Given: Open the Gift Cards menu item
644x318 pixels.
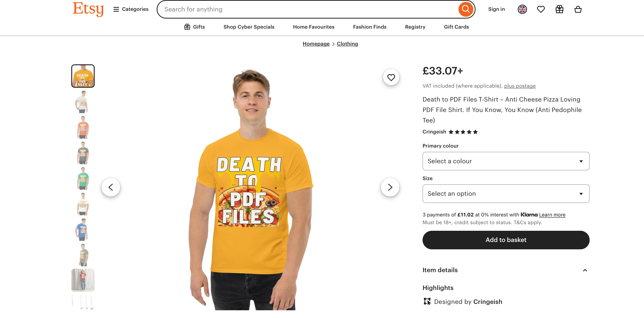Looking at the screenshot, I should click(456, 27).
